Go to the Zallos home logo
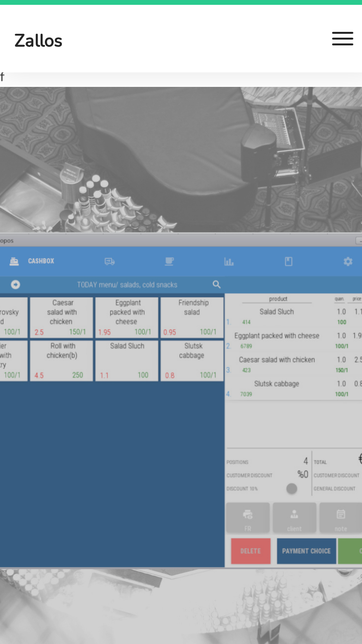Screen dimensions: 362x644 (x=39, y=41)
